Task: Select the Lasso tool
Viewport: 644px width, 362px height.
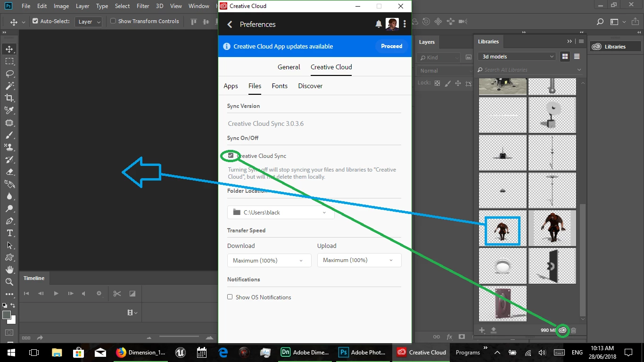Action: tap(9, 74)
